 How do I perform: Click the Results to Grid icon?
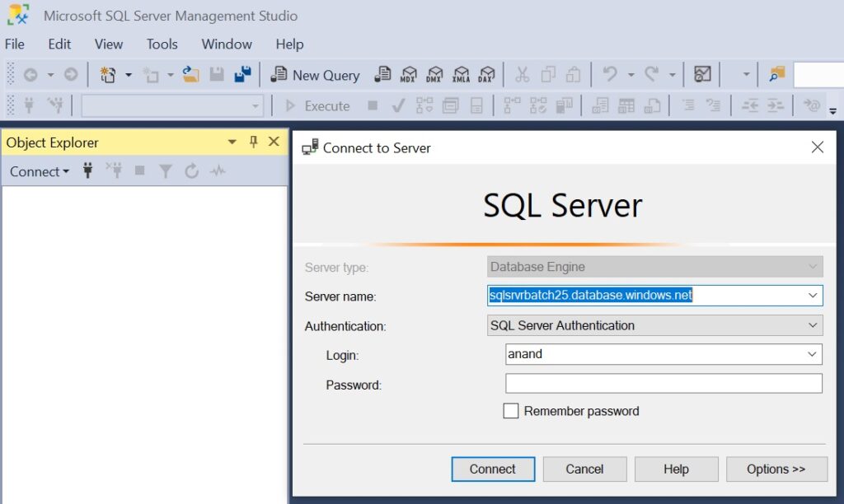coord(626,106)
